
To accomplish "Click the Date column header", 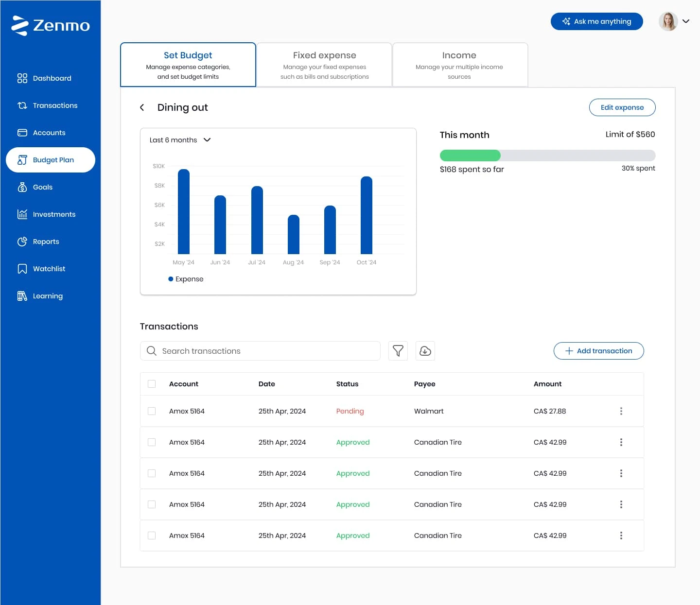I will (267, 384).
